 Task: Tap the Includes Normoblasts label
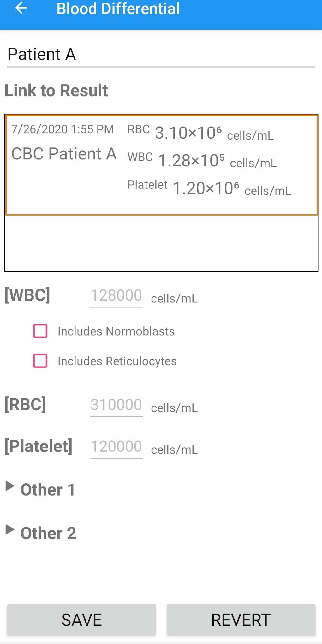(x=116, y=331)
